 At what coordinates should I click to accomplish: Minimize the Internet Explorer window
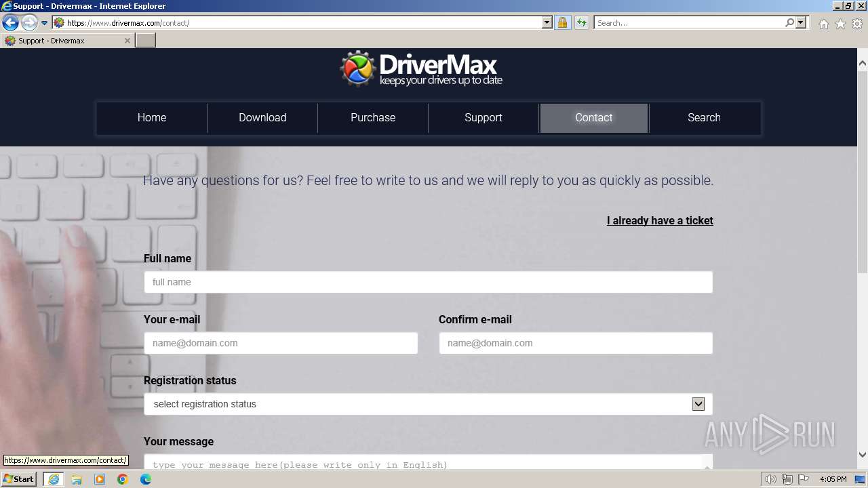coord(837,6)
